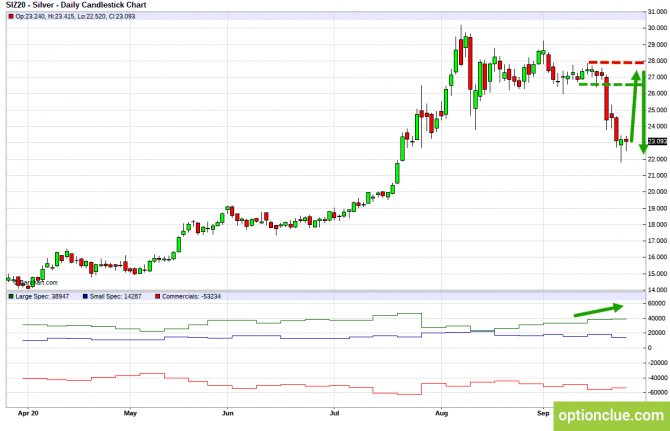Click the green Large Spec legend square
This screenshot has width=670, height=431.
[10, 297]
